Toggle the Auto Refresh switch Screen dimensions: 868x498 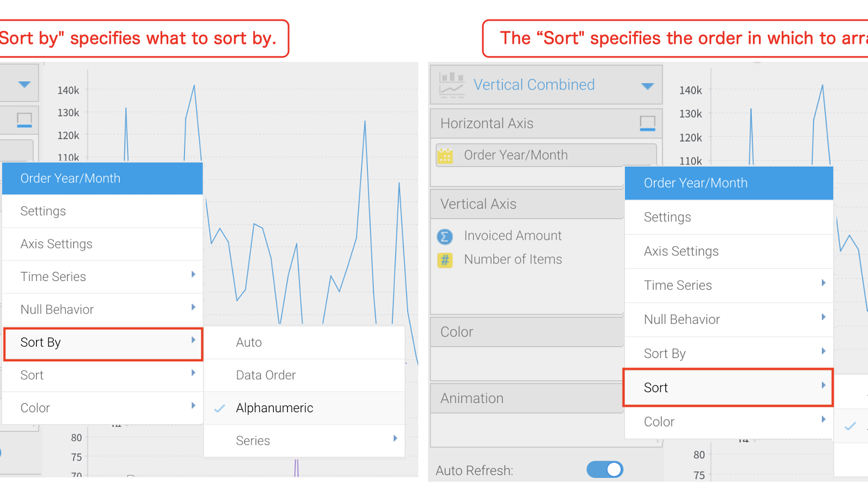point(605,469)
